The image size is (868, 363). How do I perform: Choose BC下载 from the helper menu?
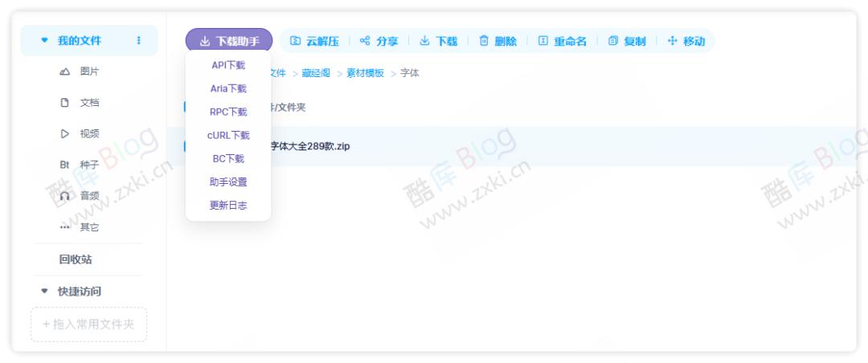(x=228, y=159)
